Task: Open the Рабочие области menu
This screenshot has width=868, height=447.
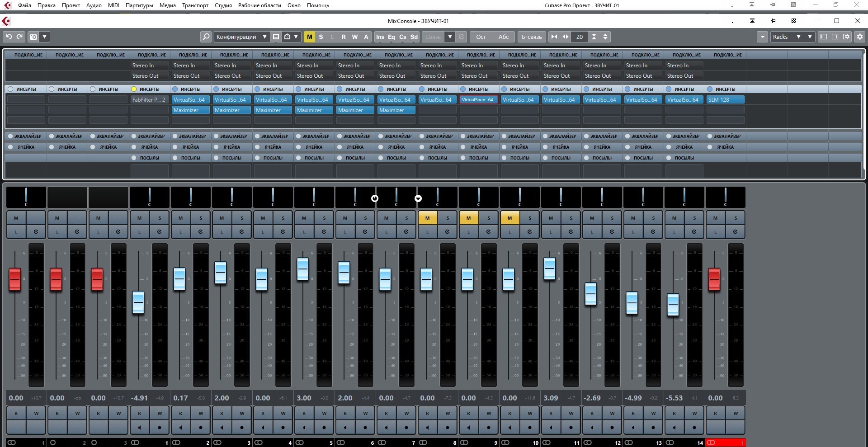Action: [x=259, y=5]
